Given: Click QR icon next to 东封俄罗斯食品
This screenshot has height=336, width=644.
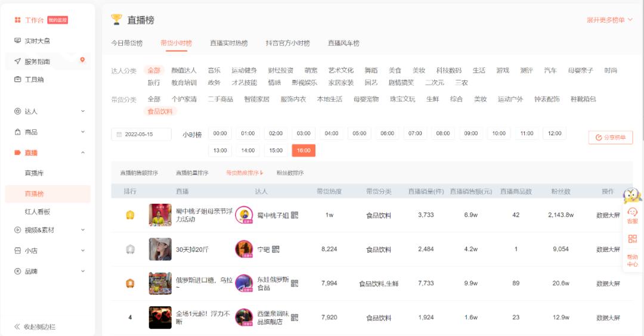Looking at the screenshot, I should coord(295,283).
